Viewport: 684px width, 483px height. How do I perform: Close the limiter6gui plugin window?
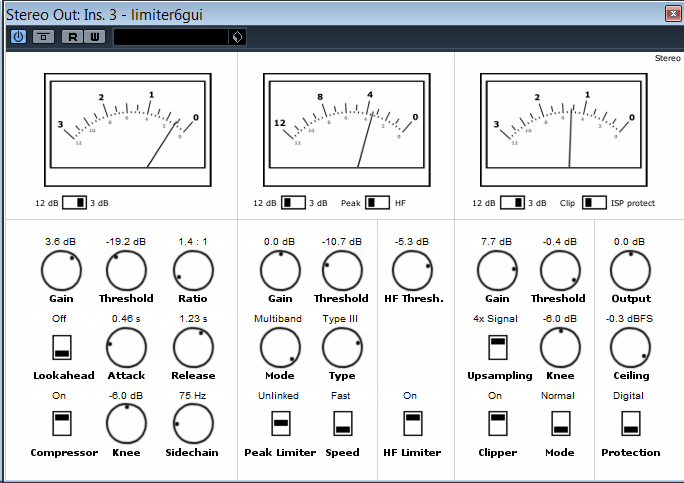(671, 13)
